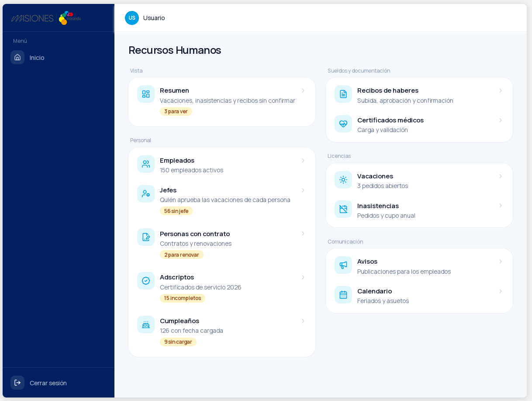The height and width of the screenshot is (401, 532).
Task: Open the Personas con contrato link
Action: coord(222,244)
